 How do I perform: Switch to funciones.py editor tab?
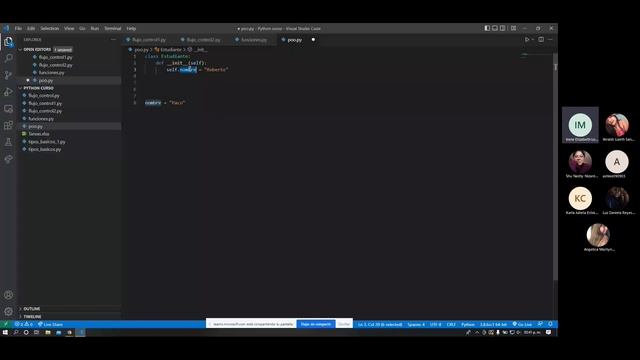[x=254, y=40]
